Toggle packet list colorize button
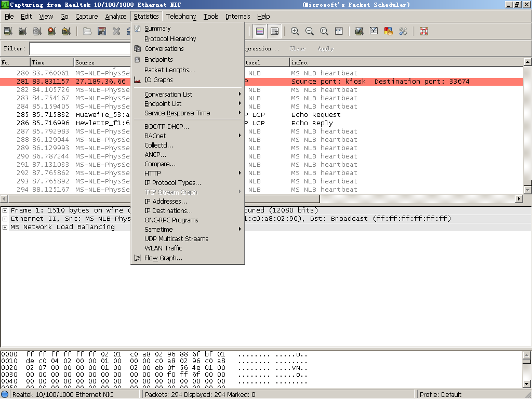 260,31
